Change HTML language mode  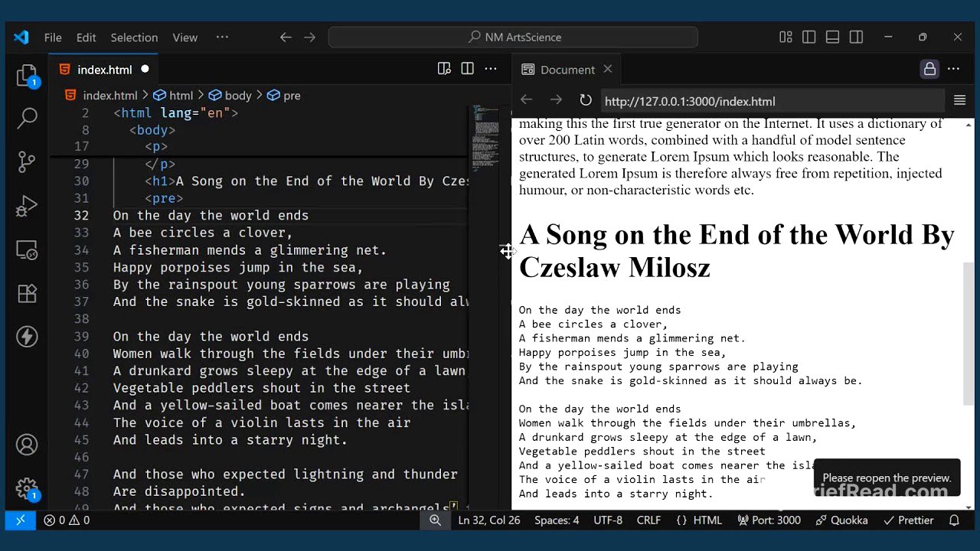click(x=699, y=520)
